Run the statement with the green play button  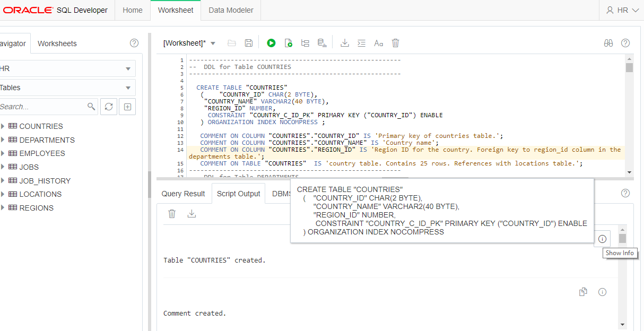(271, 43)
